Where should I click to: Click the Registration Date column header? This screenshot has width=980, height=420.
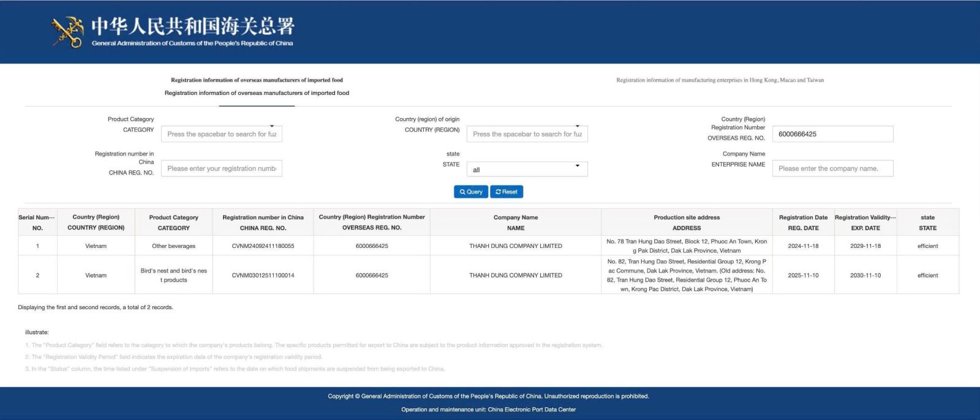coord(803,222)
